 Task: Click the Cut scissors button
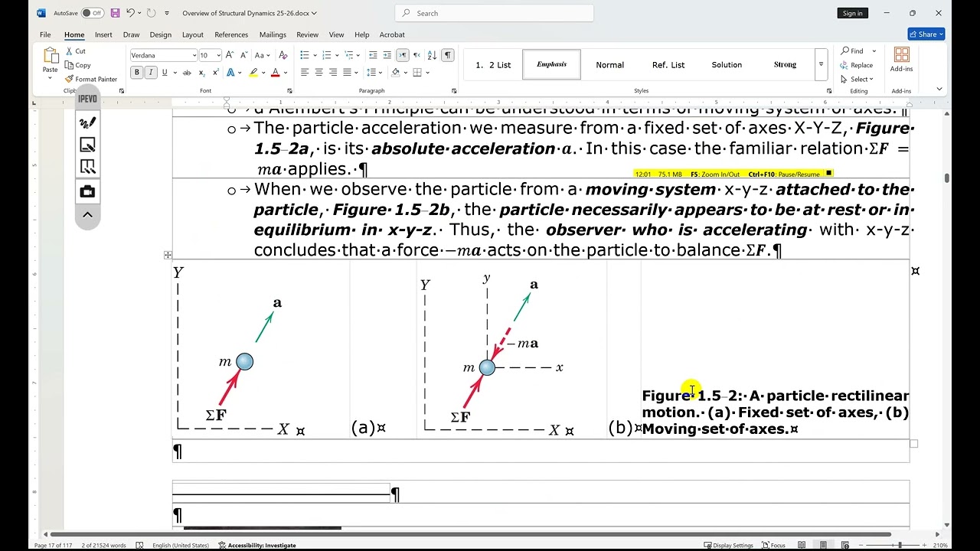pos(75,51)
